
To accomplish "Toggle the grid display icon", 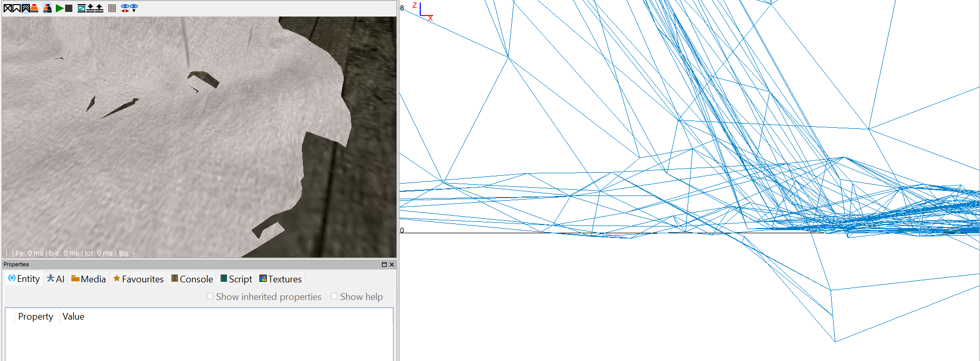I will tap(112, 8).
